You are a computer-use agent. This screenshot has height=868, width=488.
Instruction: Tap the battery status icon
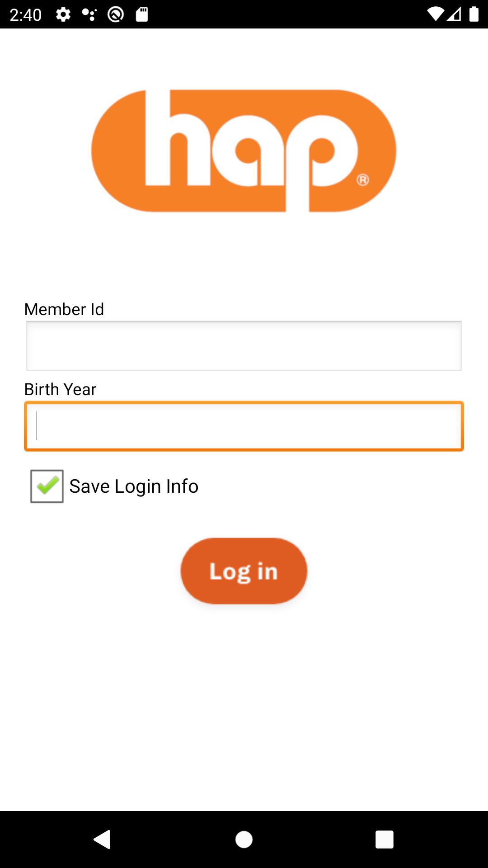474,14
